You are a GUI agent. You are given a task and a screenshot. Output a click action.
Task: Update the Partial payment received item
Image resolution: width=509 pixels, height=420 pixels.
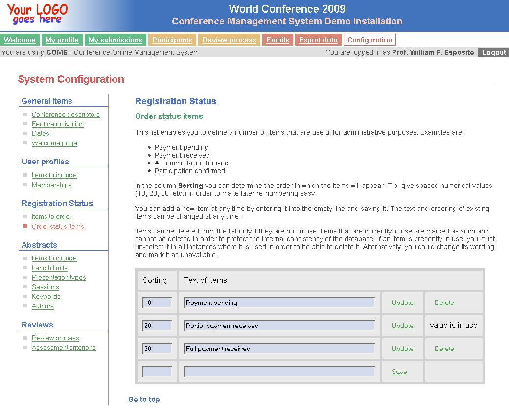coord(402,326)
